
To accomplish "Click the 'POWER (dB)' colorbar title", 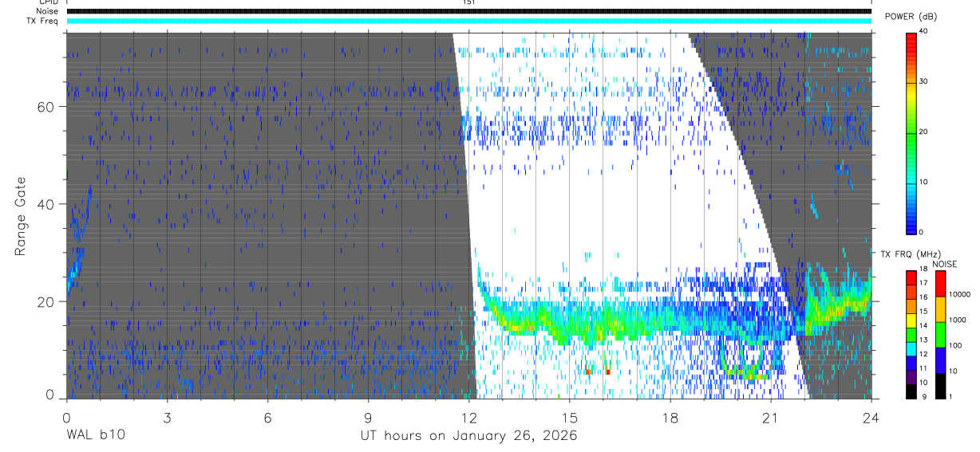I will click(x=911, y=17).
